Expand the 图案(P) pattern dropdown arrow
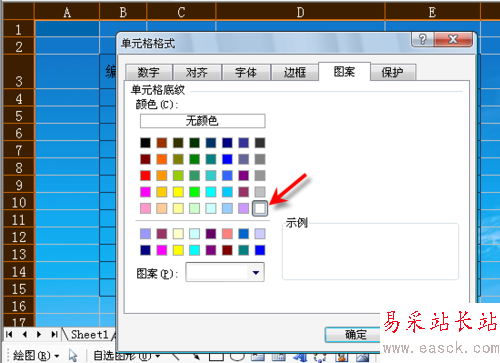The height and width of the screenshot is (363, 500). (256, 272)
